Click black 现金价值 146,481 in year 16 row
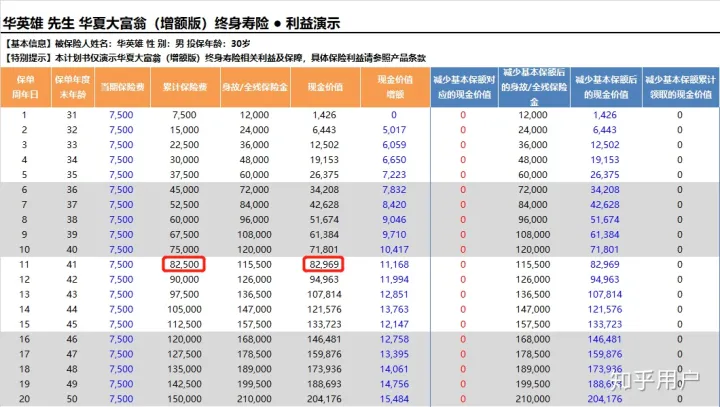This screenshot has width=720, height=407. 324,339
